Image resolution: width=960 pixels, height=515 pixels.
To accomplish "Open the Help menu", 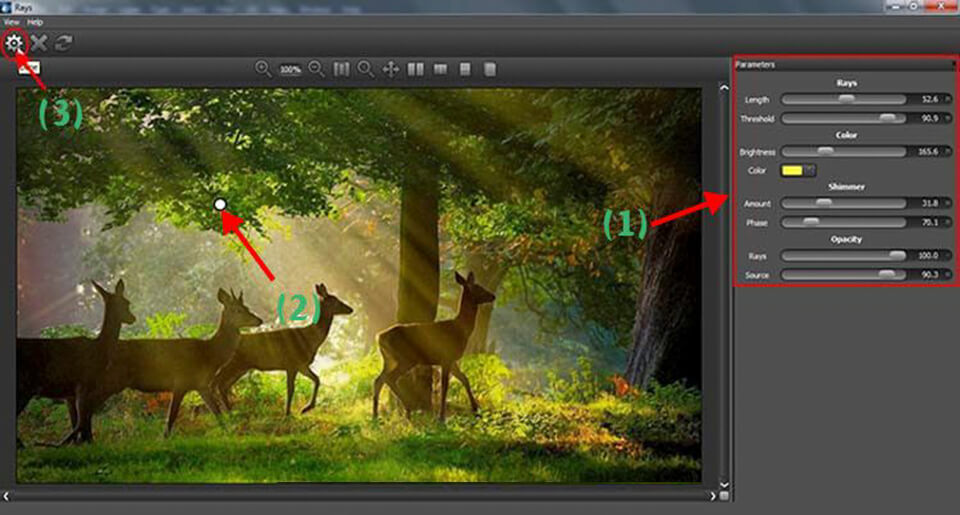I will 35,22.
